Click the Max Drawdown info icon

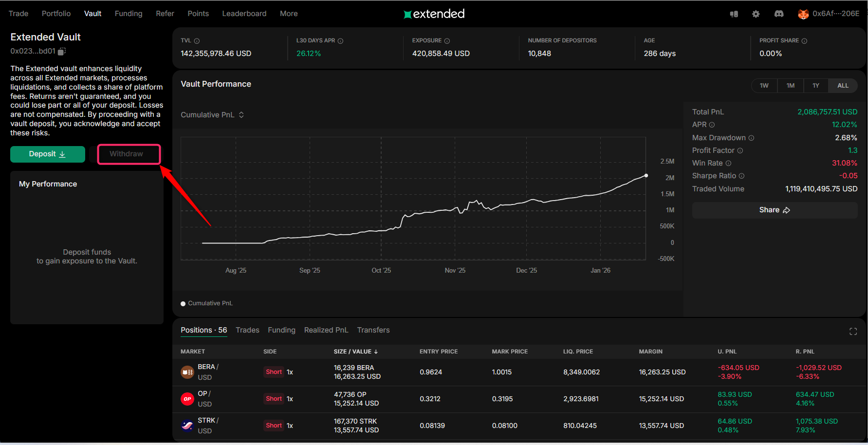point(751,138)
